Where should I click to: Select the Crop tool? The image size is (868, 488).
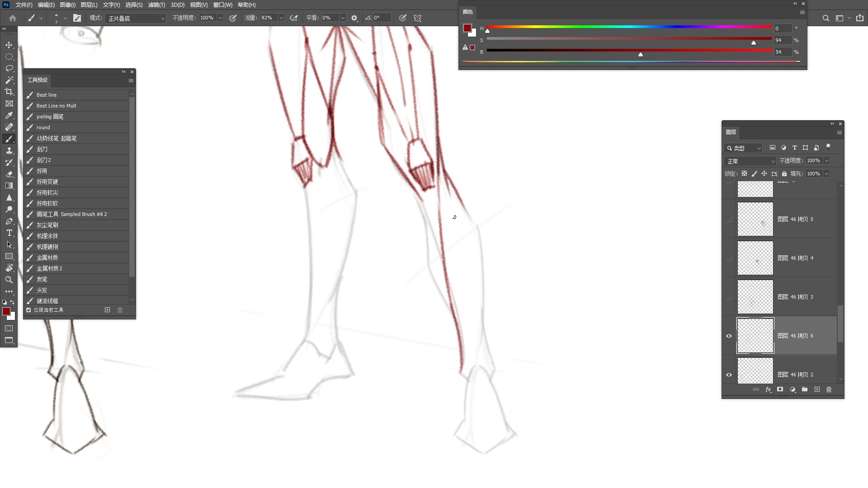click(9, 92)
